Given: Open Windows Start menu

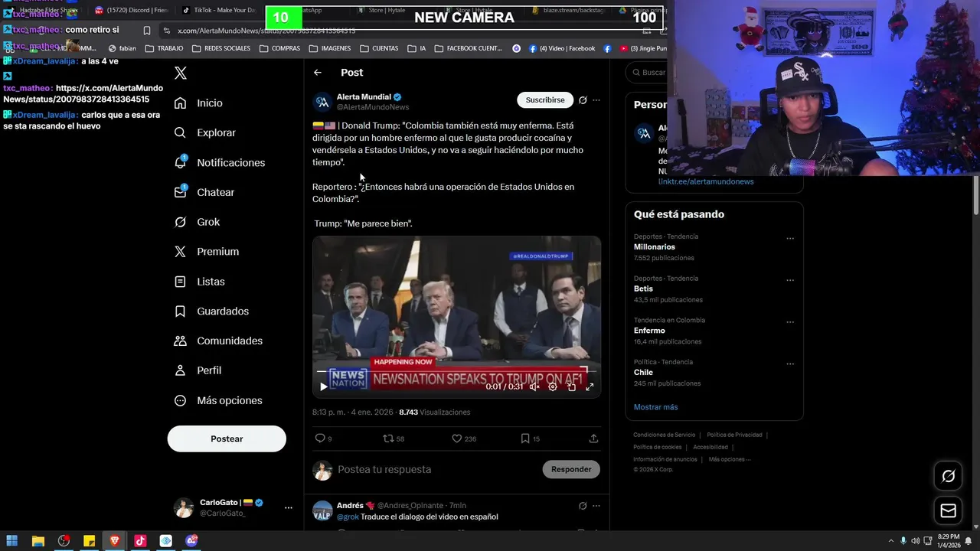Looking at the screenshot, I should click(x=12, y=541).
